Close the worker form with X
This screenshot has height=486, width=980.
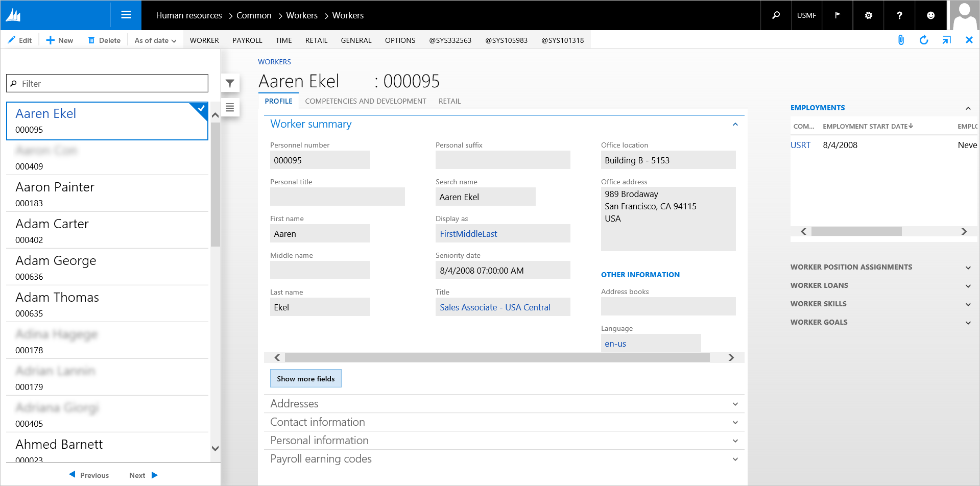[x=969, y=40]
